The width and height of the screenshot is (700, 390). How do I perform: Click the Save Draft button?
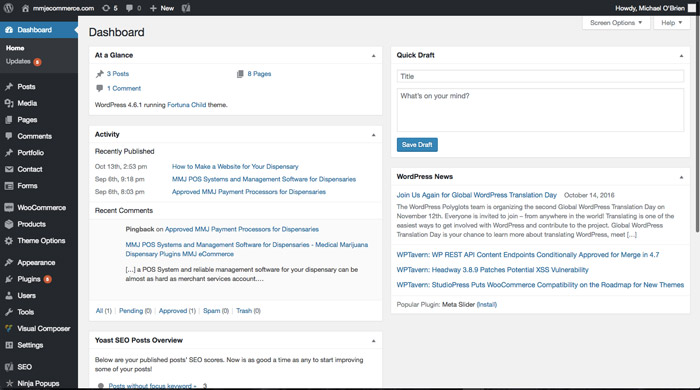(417, 145)
